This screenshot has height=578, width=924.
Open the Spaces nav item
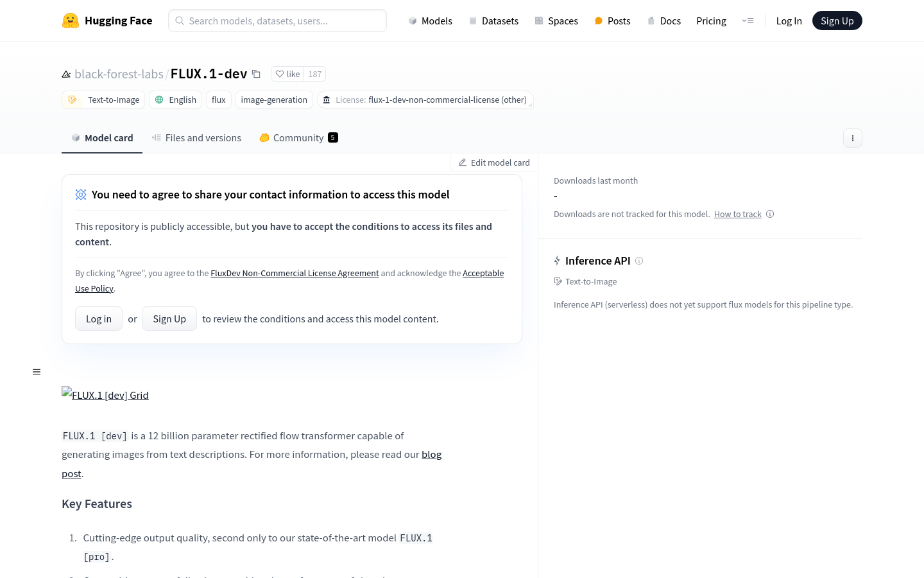coord(556,21)
